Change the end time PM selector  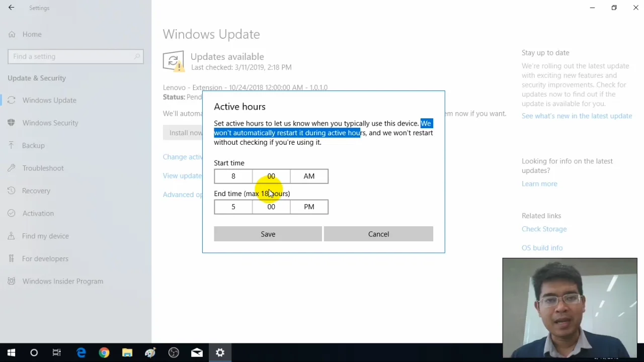click(308, 206)
